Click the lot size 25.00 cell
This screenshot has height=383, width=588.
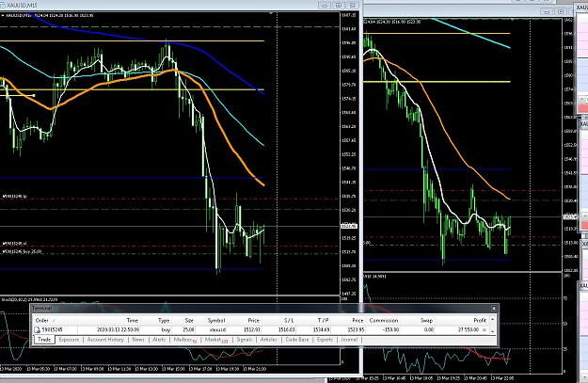pyautogui.click(x=188, y=329)
